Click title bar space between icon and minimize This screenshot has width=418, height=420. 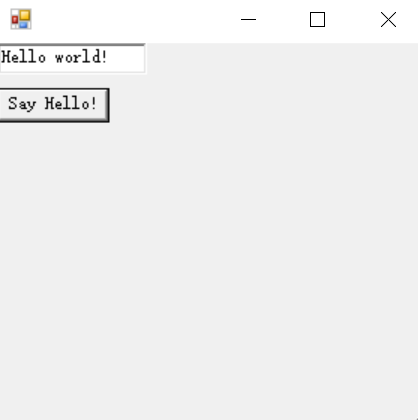coord(133,19)
